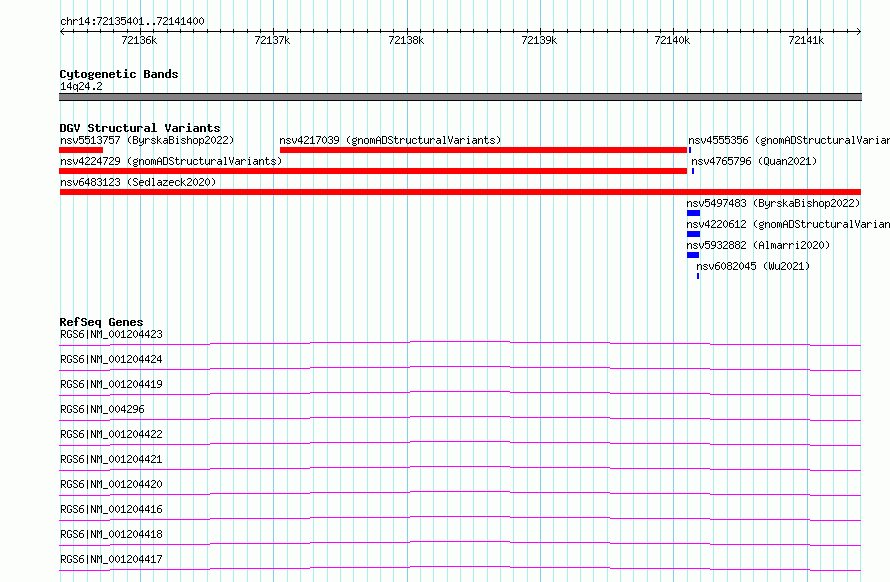Click the blue nsv5497483 variant block
The height and width of the screenshot is (582, 890).
tap(693, 213)
